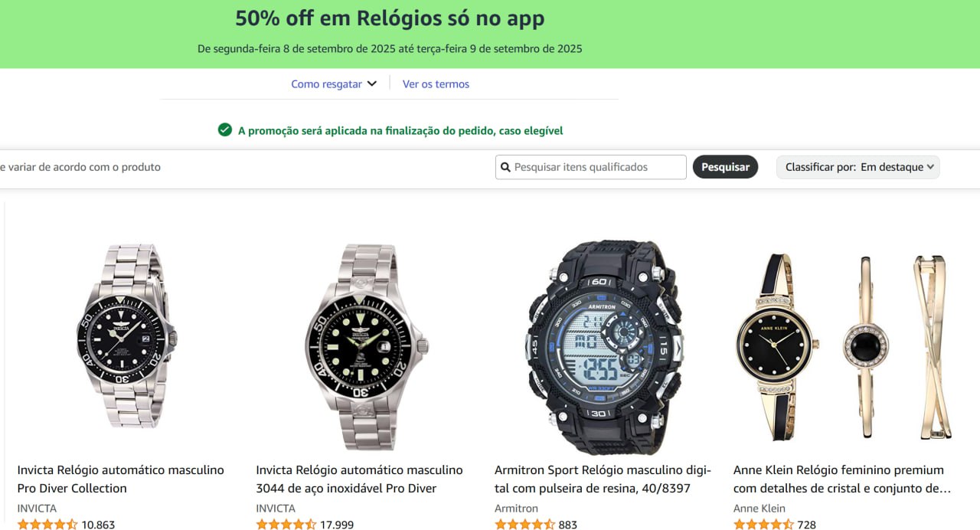The image size is (980, 530).
Task: Open the Ver os termos link
Action: click(x=436, y=84)
